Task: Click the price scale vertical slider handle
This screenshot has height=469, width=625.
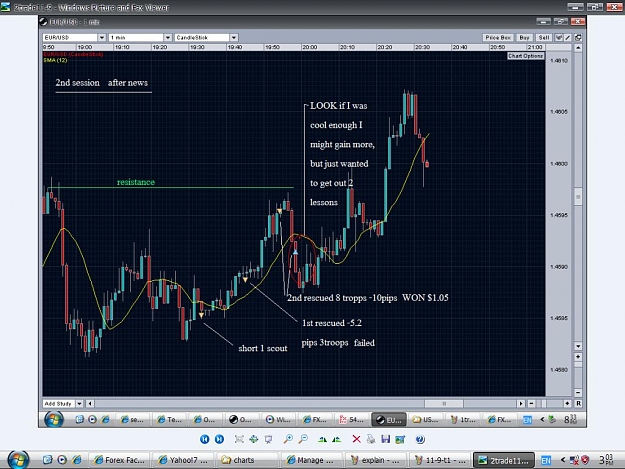Action: pyautogui.click(x=578, y=197)
